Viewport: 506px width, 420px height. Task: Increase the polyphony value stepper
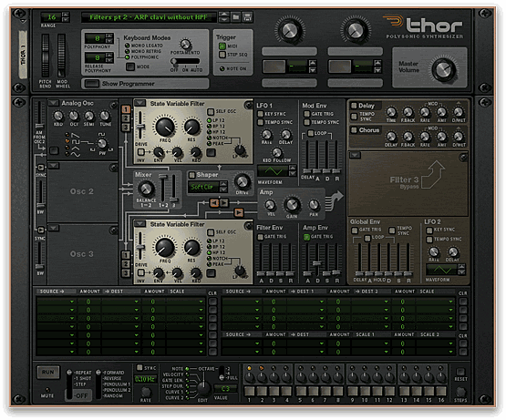click(x=109, y=36)
